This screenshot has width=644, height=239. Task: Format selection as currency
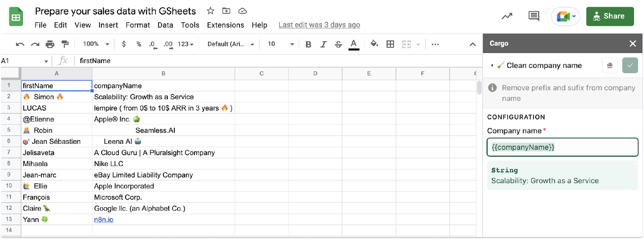pyautogui.click(x=124, y=44)
